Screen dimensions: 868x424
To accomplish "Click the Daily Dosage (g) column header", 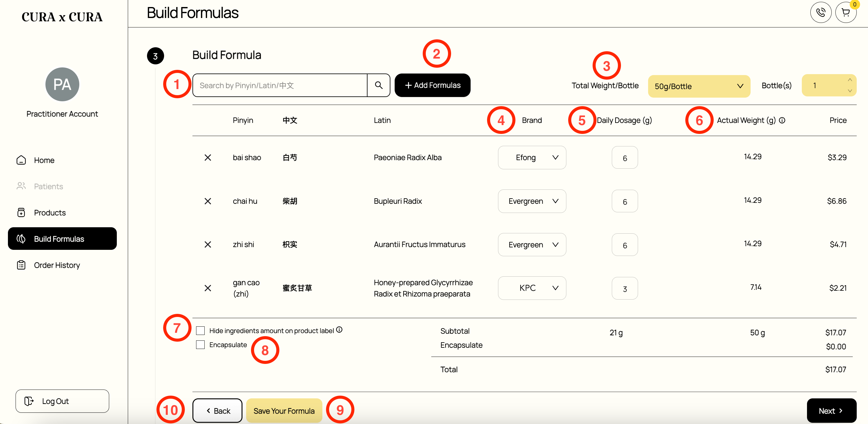I will click(624, 120).
